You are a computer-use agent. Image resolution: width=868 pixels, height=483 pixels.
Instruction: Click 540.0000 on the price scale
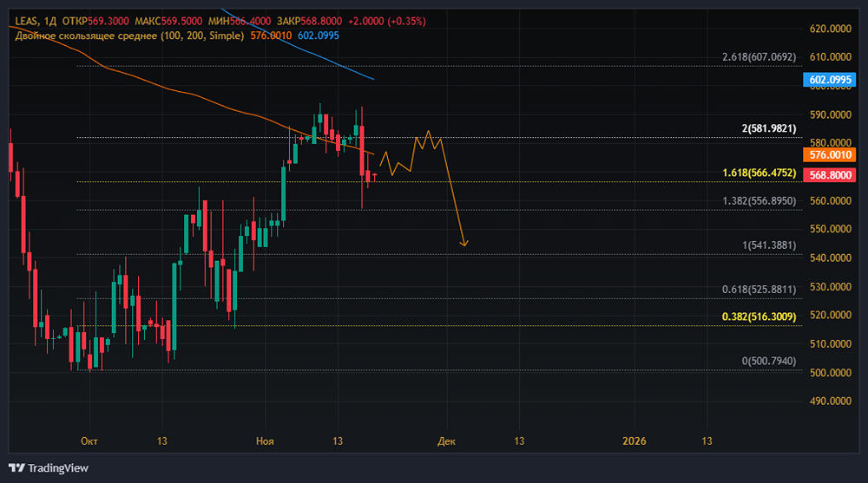(830, 258)
